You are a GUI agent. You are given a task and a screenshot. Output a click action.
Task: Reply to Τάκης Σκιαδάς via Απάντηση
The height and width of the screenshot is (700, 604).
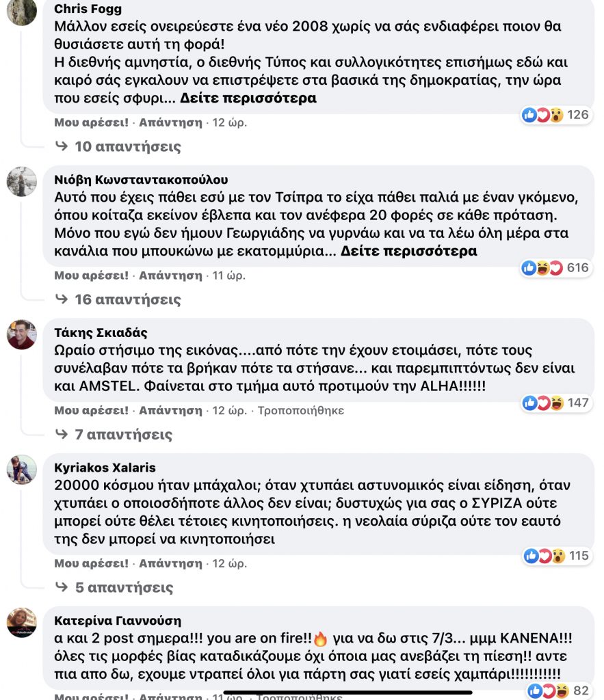tap(170, 411)
